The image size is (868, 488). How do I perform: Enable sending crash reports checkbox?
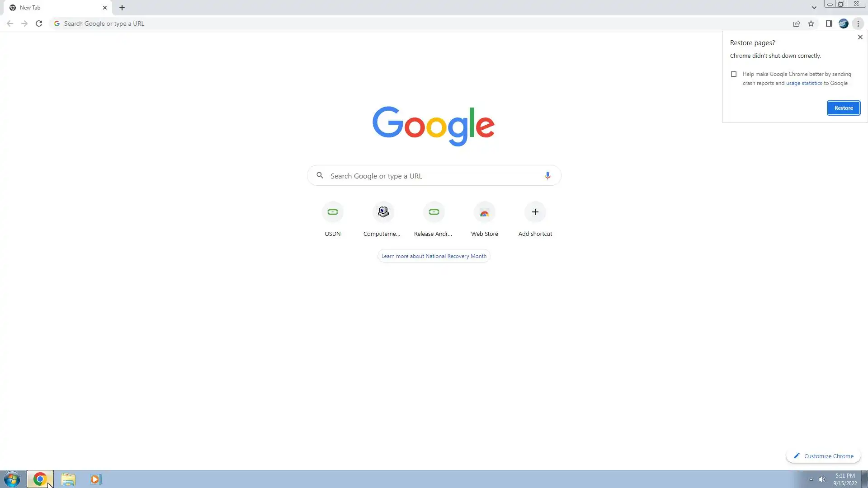(734, 74)
